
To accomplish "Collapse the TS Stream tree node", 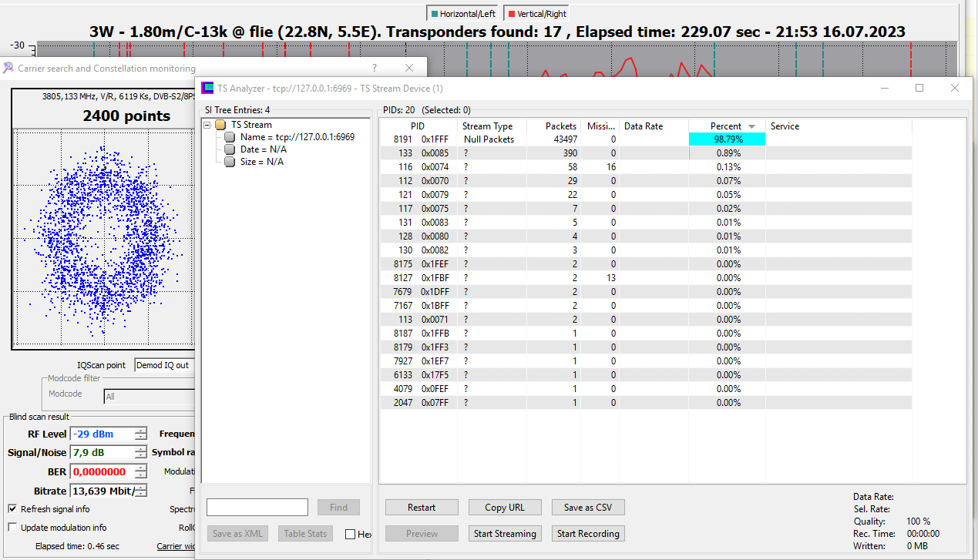I will (207, 125).
